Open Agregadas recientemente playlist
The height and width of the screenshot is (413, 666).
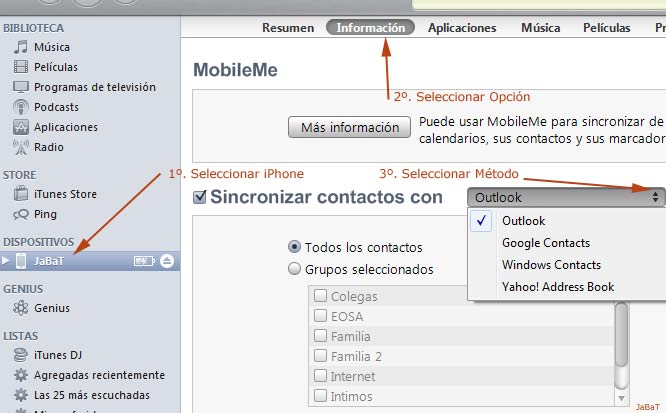(x=99, y=375)
